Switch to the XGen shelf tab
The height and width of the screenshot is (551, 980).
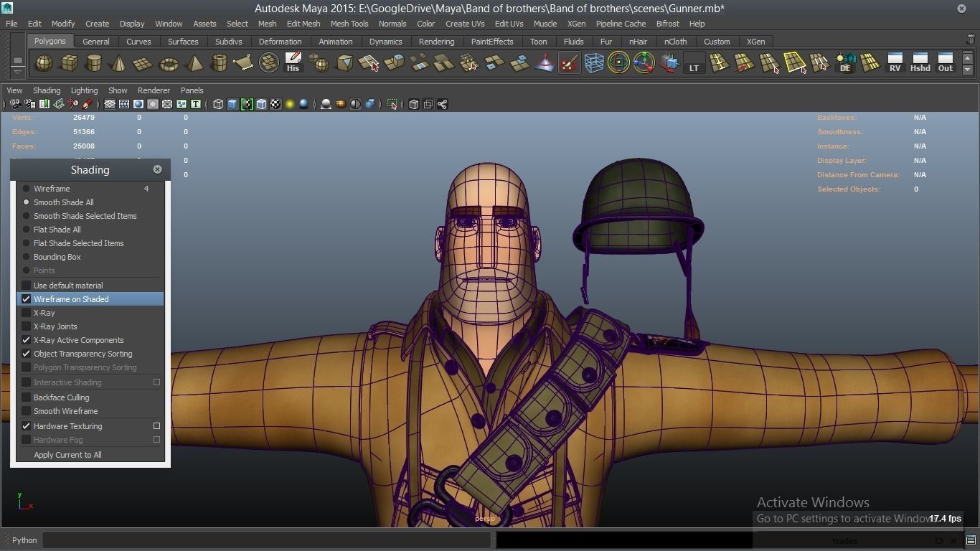coord(755,42)
